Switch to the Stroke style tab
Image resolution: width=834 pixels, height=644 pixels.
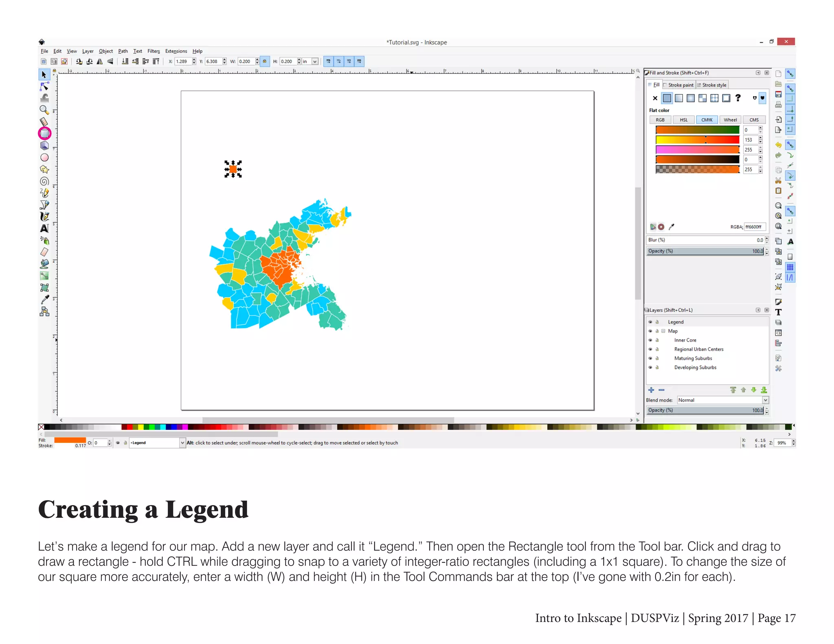pos(712,85)
